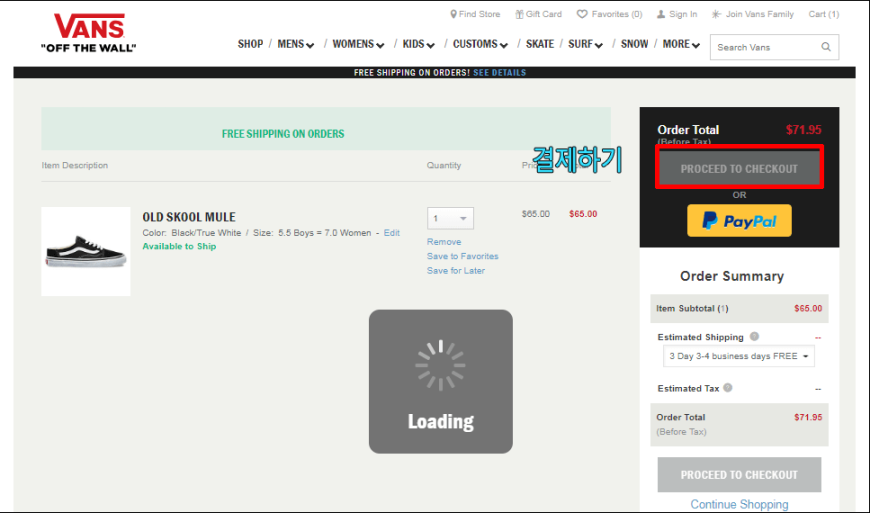This screenshot has height=513, width=870.
Task: Open Favorites heart icon
Action: pos(581,14)
